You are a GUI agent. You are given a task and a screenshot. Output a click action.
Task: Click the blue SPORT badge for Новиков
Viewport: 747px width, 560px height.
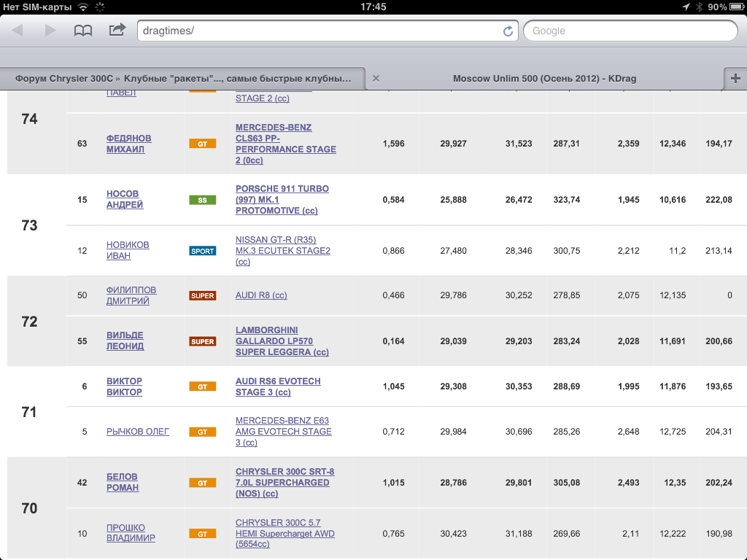click(x=203, y=251)
